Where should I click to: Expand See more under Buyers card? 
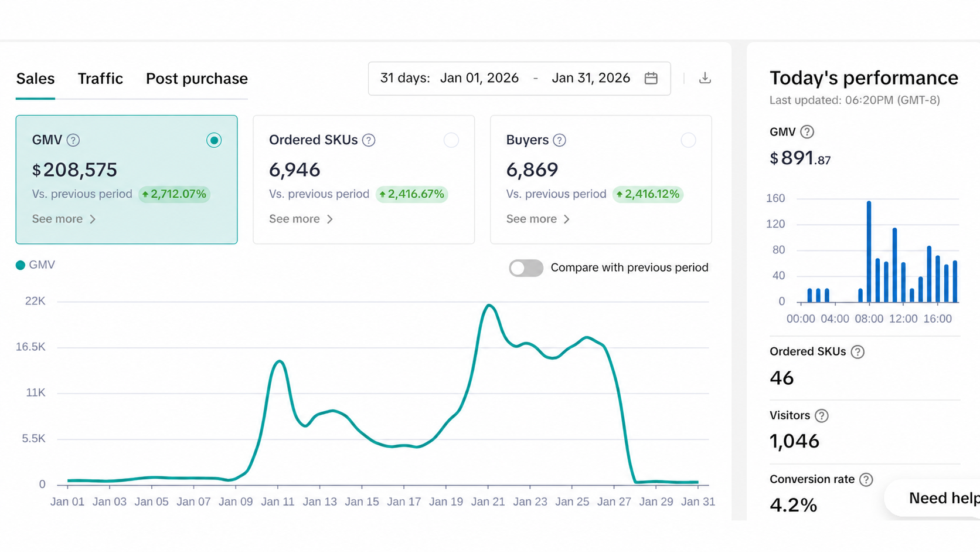tap(538, 219)
